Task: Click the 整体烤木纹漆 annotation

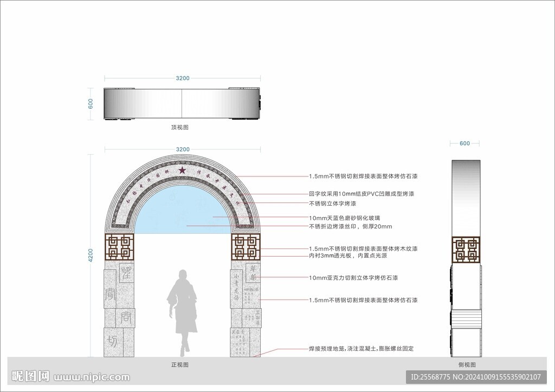Action: click(363, 249)
